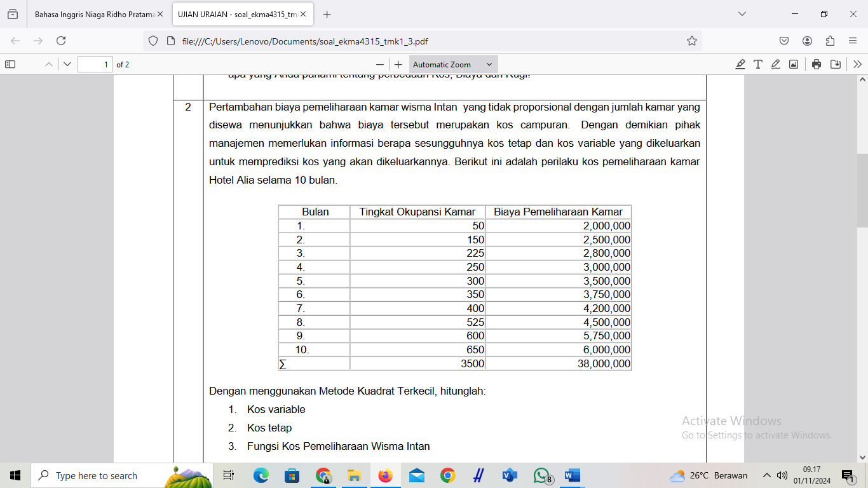Open the Visio taskbar icon
This screenshot has width=868, height=488.
pyautogui.click(x=510, y=475)
